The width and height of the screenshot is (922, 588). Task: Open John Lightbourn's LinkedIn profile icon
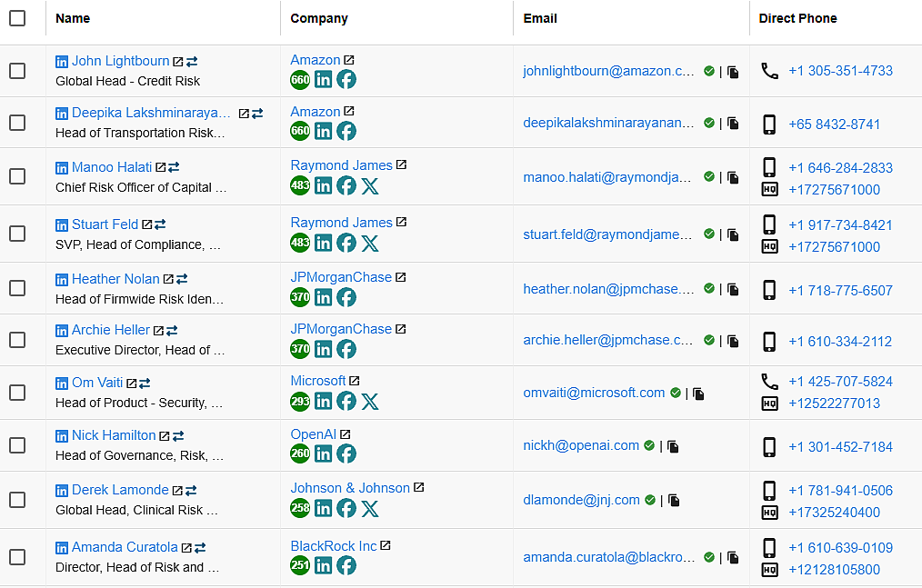[x=62, y=62]
